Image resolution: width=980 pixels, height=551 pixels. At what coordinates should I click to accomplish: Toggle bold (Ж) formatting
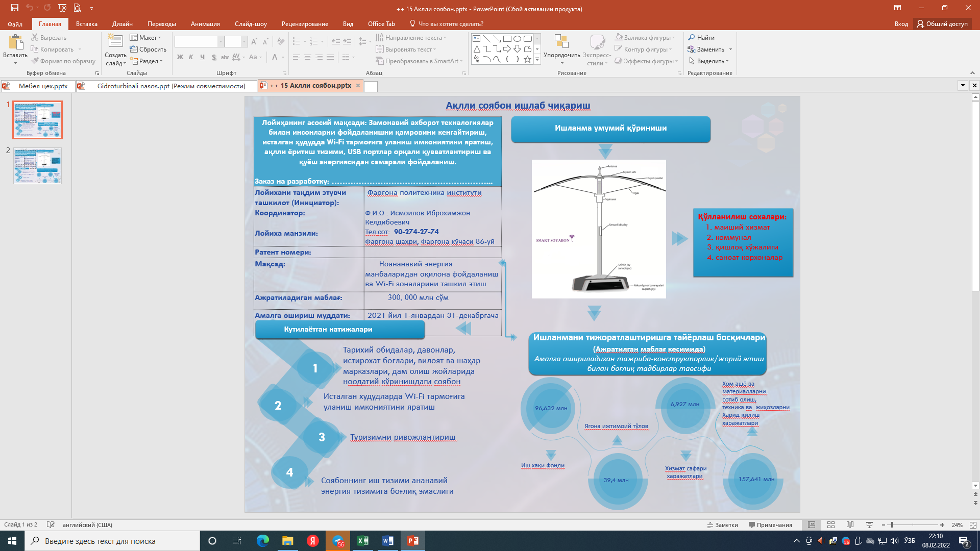pyautogui.click(x=180, y=57)
